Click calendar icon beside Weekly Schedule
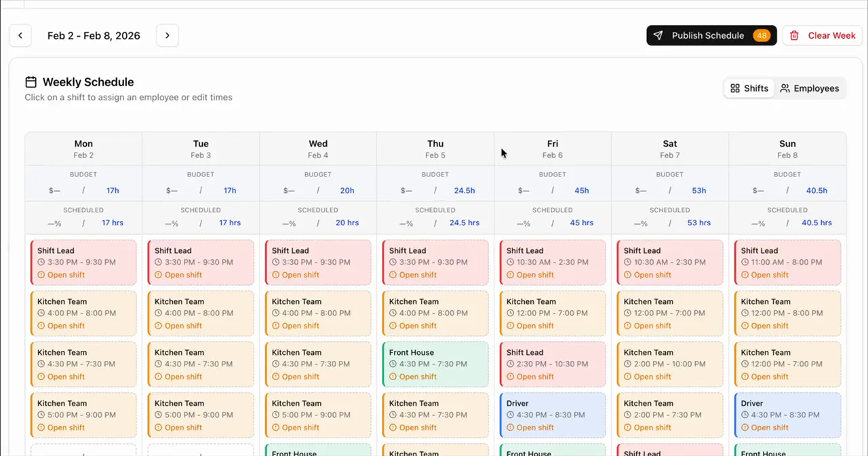Image resolution: width=868 pixels, height=456 pixels. pos(31,82)
